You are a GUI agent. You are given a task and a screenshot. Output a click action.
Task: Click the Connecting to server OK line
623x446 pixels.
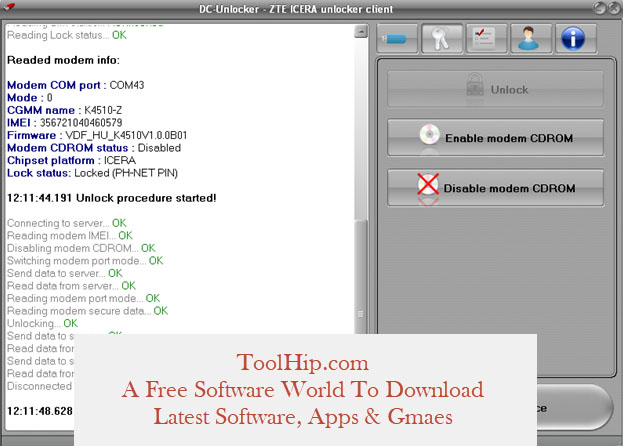67,223
